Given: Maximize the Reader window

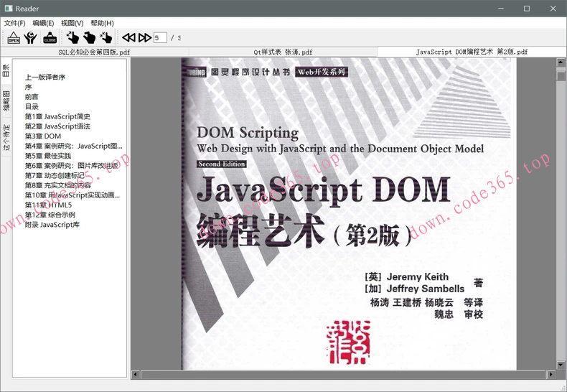Looking at the screenshot, I should click(x=527, y=9).
